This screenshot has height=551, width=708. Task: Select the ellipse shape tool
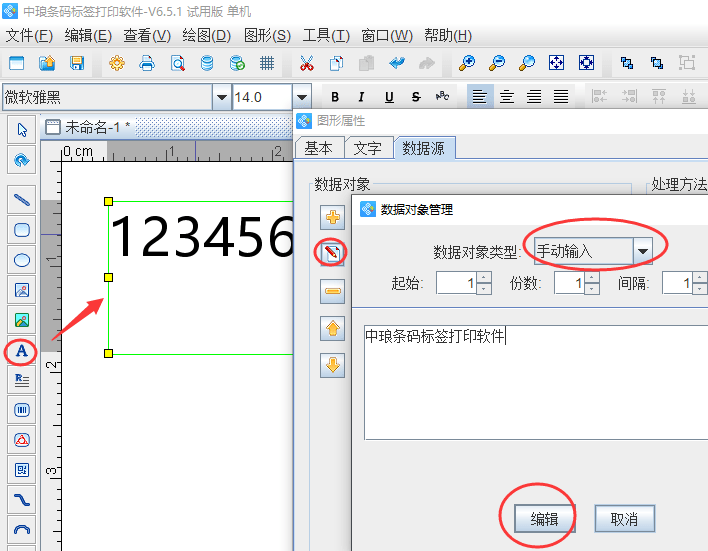click(x=21, y=260)
